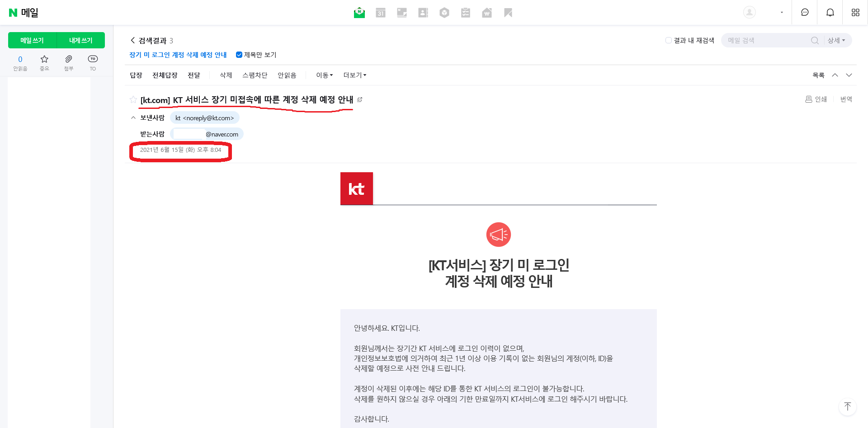Open the 이동 move dropdown

(x=325, y=75)
